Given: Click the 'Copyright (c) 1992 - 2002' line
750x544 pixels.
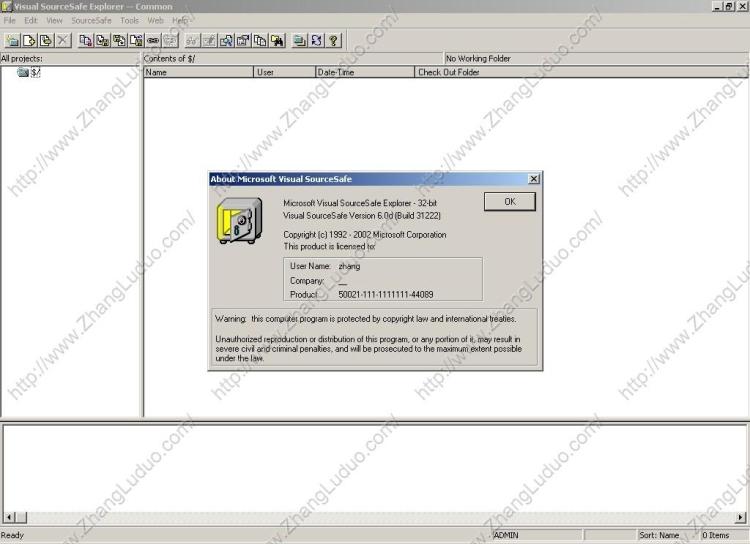Looking at the screenshot, I should (364, 235).
